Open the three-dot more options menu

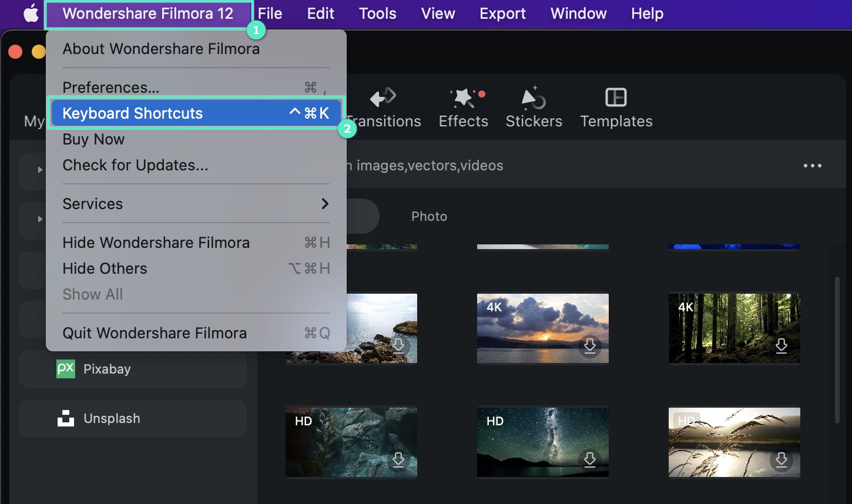(x=813, y=166)
